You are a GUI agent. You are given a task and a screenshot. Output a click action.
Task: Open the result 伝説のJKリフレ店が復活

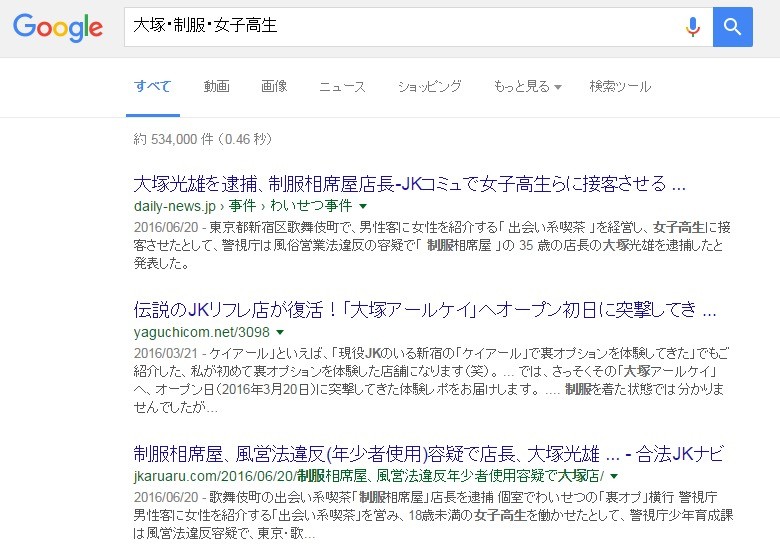click(424, 310)
